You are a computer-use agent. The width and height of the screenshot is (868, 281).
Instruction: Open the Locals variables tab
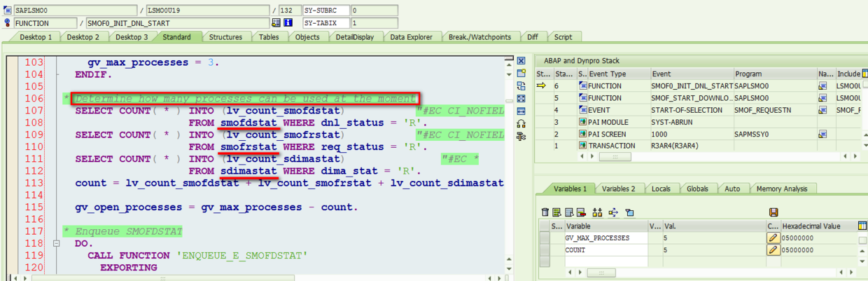[661, 189]
